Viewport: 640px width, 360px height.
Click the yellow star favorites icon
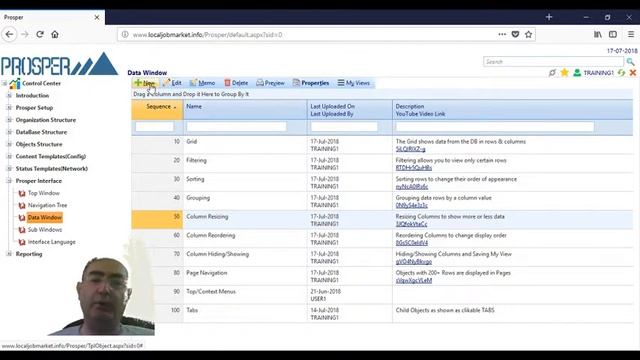[564, 73]
